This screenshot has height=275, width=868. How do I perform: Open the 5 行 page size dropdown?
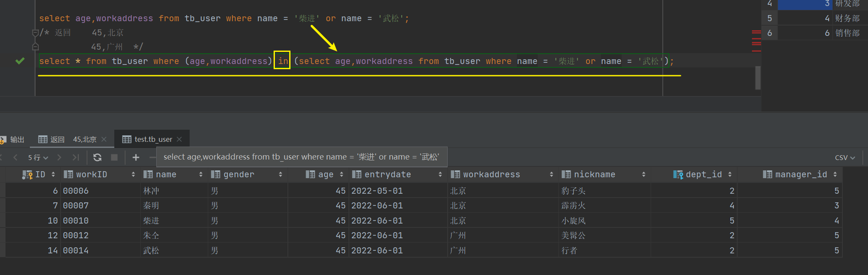coord(38,157)
